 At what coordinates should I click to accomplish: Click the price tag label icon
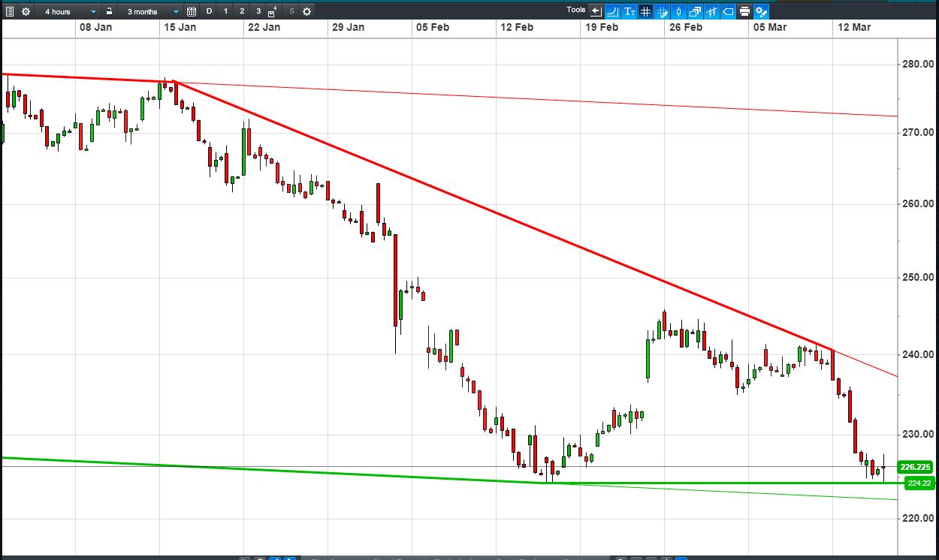click(x=728, y=11)
